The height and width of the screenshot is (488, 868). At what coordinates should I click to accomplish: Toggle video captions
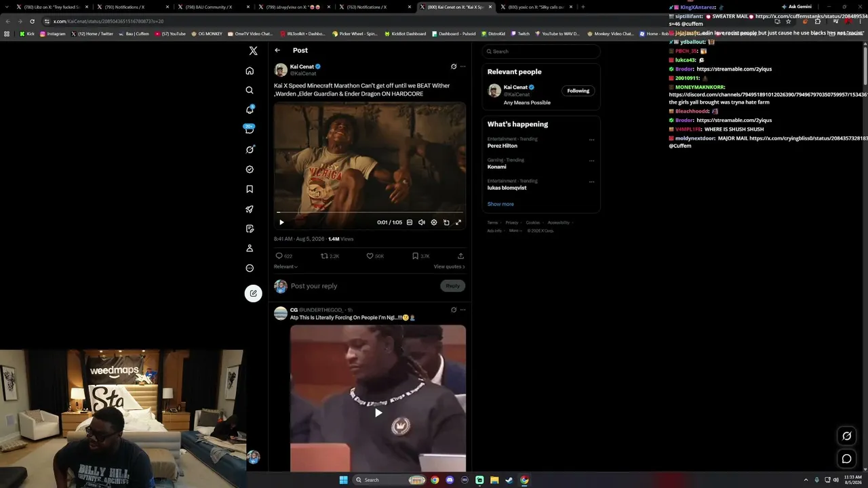(x=410, y=222)
